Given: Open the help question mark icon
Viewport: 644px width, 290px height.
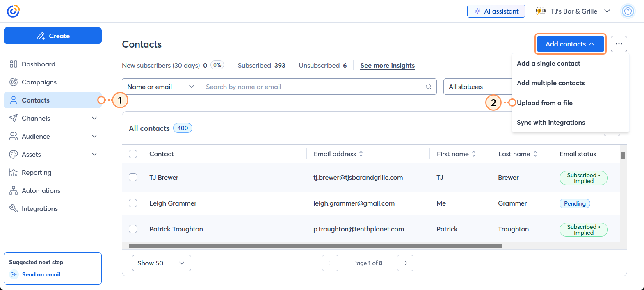Looking at the screenshot, I should click(628, 11).
